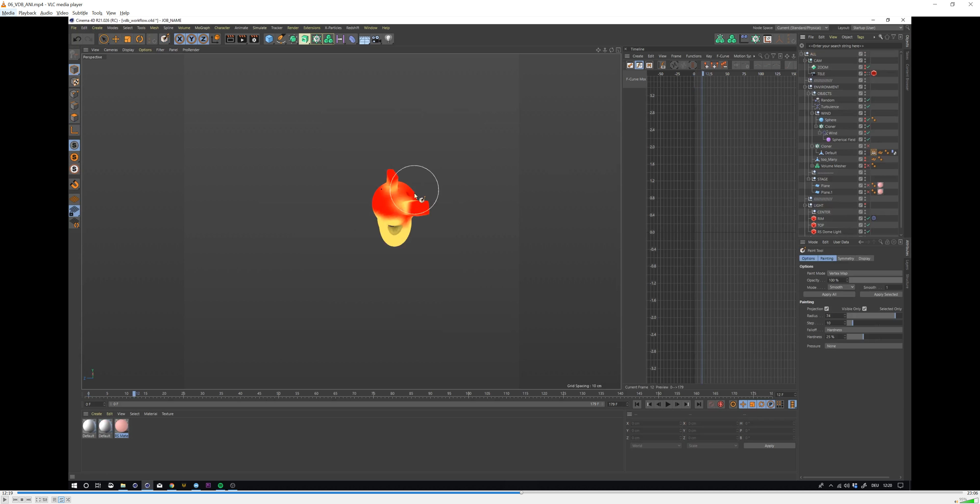Select the Move tool in the toolbar
Viewport: 980px width, 504px height.
[x=116, y=39]
